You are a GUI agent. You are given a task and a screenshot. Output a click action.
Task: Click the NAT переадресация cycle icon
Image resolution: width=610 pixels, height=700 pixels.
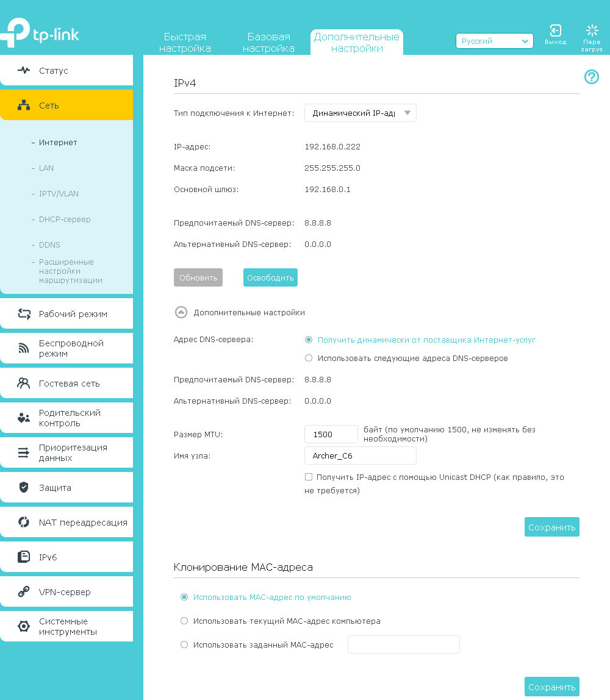pos(24,522)
